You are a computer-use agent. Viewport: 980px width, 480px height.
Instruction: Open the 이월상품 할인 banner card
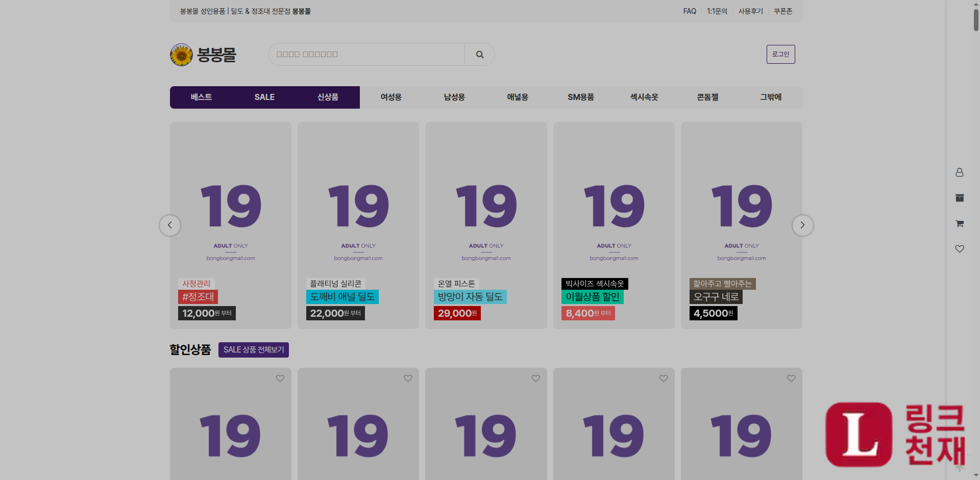pos(614,225)
